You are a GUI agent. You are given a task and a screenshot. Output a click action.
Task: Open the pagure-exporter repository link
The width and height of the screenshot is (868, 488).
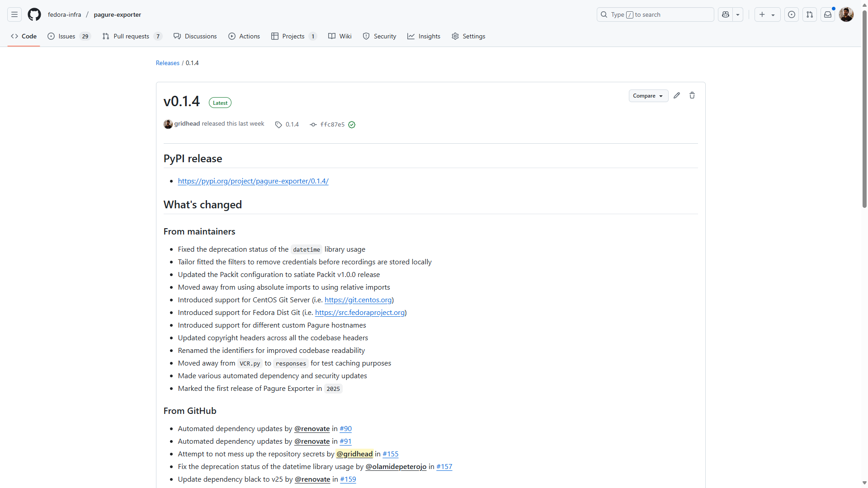click(x=118, y=14)
